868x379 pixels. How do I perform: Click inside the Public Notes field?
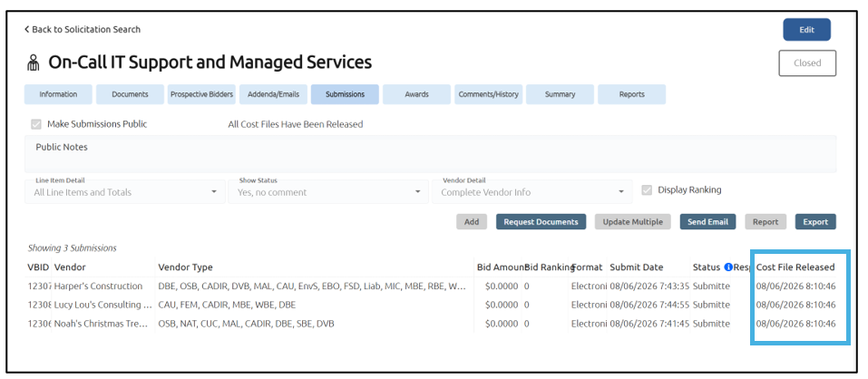tap(430, 155)
